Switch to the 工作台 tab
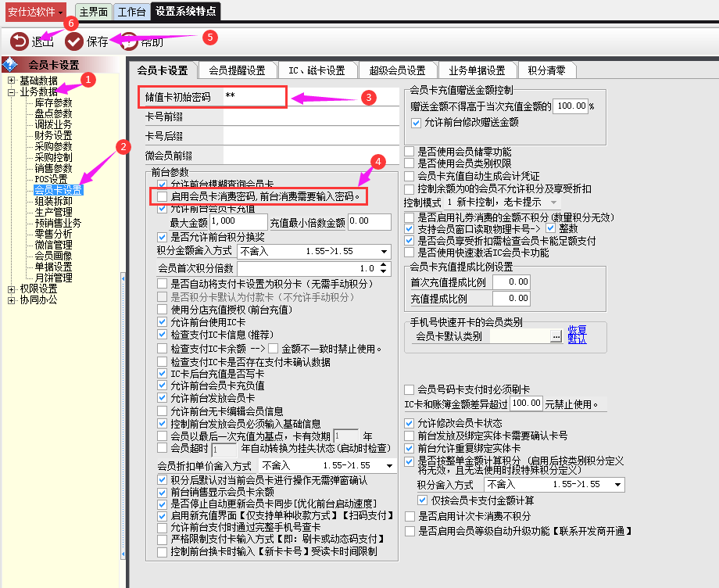 pyautogui.click(x=131, y=12)
